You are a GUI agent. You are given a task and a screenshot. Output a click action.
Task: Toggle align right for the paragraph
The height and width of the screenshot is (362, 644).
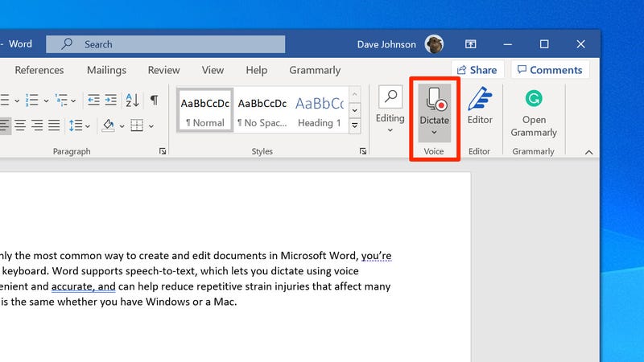[x=36, y=125]
